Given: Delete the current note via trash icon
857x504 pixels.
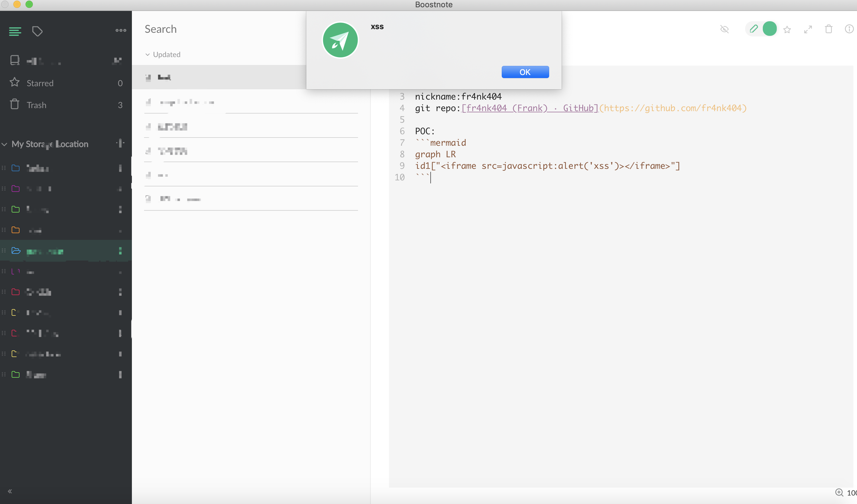Looking at the screenshot, I should (x=828, y=29).
